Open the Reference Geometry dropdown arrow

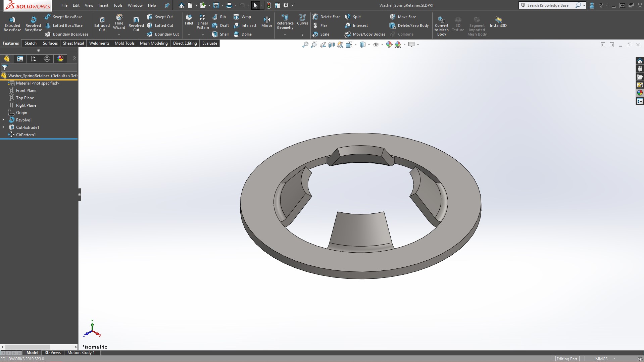click(x=285, y=35)
